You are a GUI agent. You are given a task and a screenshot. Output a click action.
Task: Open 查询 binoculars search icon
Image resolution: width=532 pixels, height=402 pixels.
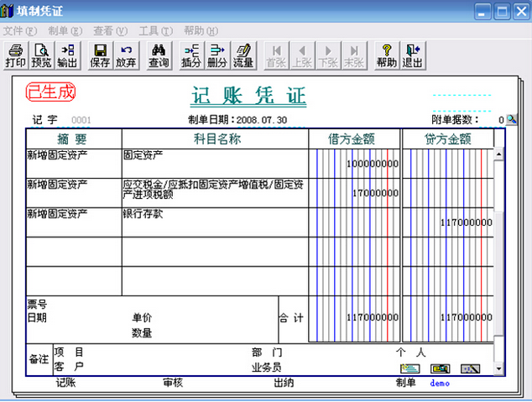tap(159, 56)
